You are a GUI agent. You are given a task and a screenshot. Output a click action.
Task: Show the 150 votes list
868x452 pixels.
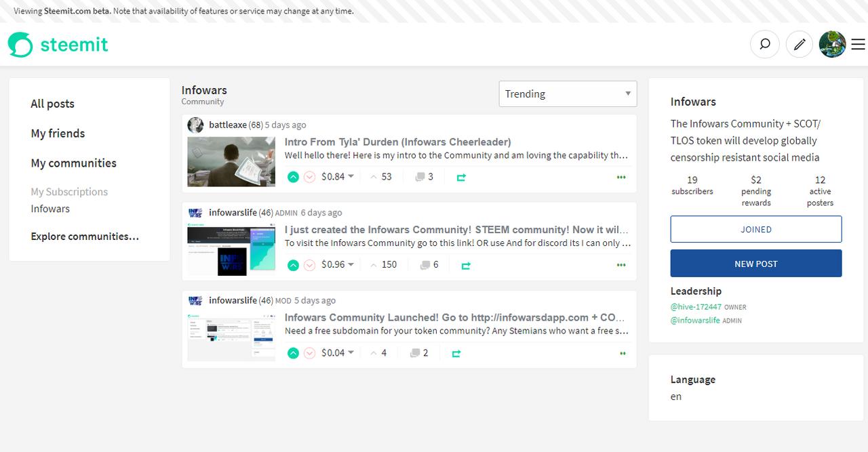[x=383, y=265]
